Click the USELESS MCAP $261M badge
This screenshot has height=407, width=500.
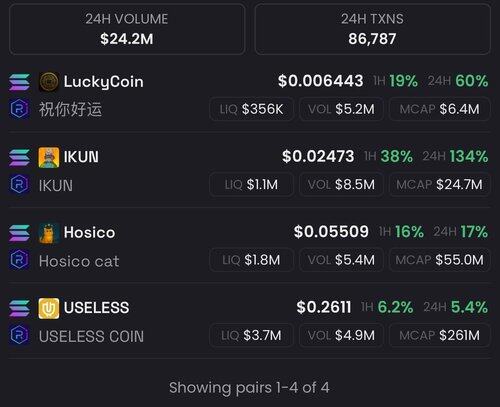[x=440, y=335]
